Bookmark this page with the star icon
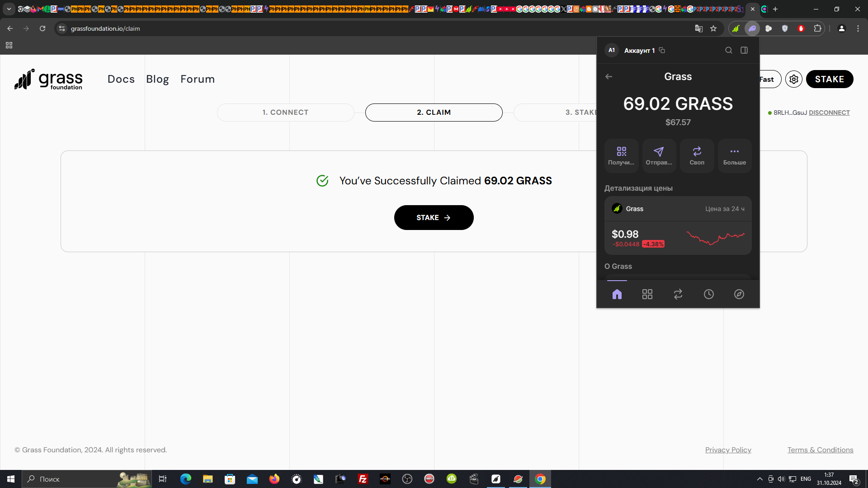This screenshot has height=488, width=868. (x=713, y=28)
